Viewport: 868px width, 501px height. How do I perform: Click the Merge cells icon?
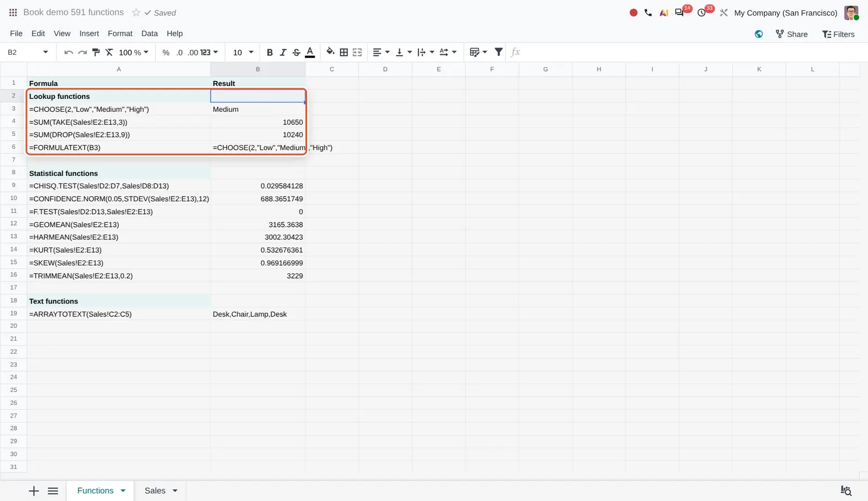[357, 52]
